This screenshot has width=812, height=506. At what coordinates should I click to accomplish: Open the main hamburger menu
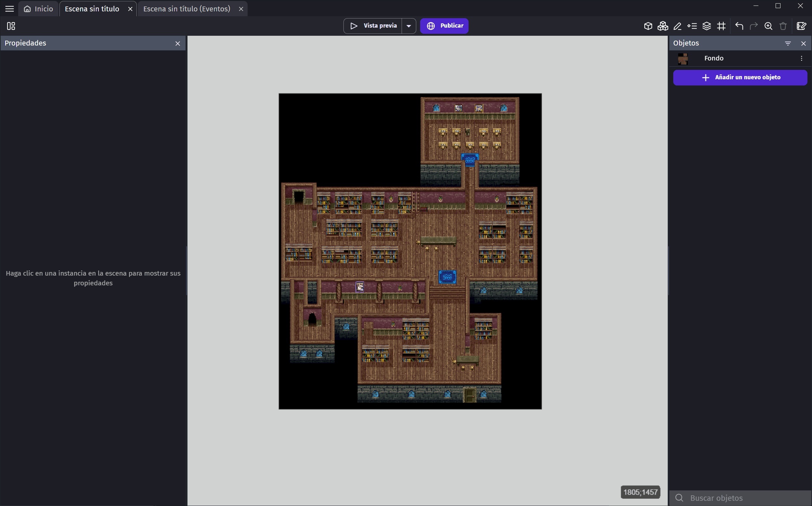pos(9,9)
